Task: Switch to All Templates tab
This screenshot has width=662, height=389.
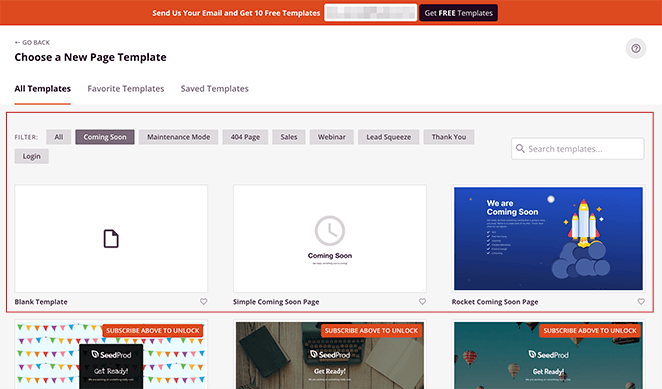Action: (43, 89)
